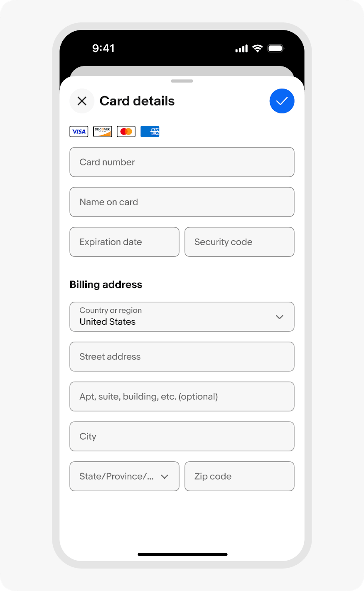The width and height of the screenshot is (364, 591).
Task: Tap the X close icon on Card details
Action: [82, 101]
